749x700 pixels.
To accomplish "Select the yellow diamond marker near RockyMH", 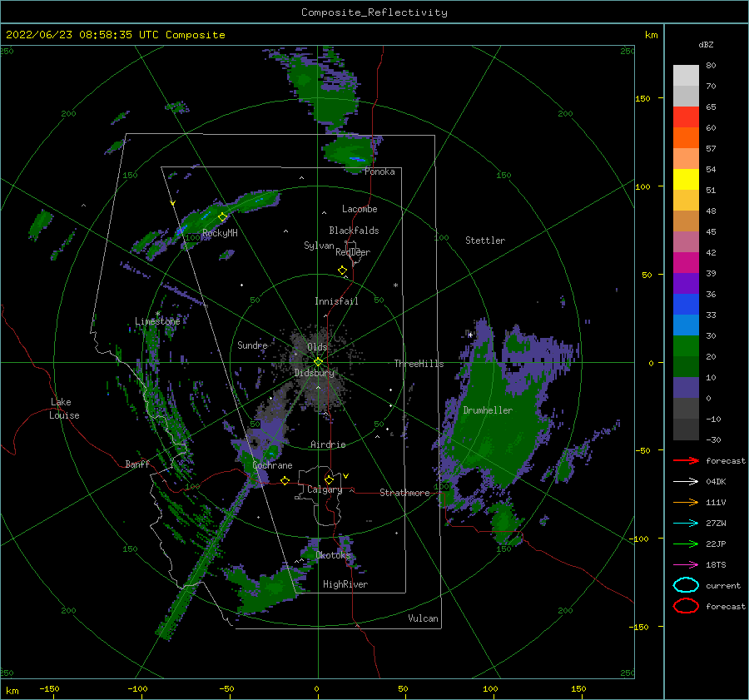I will tap(222, 216).
